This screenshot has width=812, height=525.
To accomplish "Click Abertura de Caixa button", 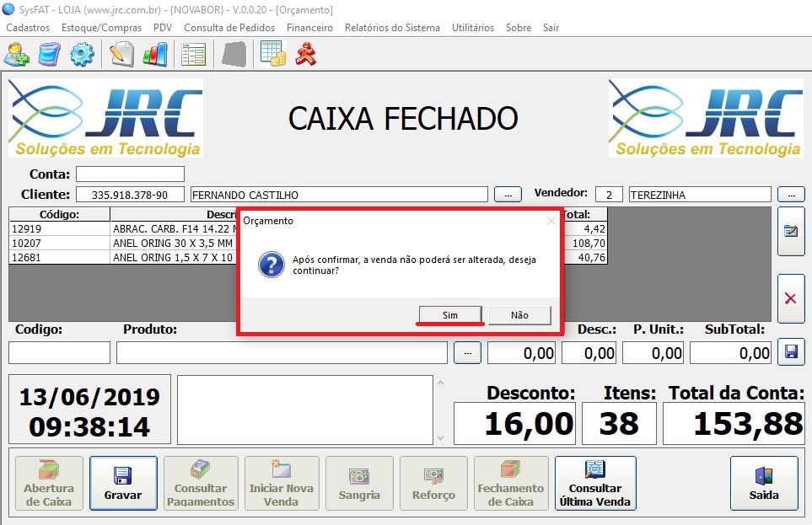I will coord(49,483).
